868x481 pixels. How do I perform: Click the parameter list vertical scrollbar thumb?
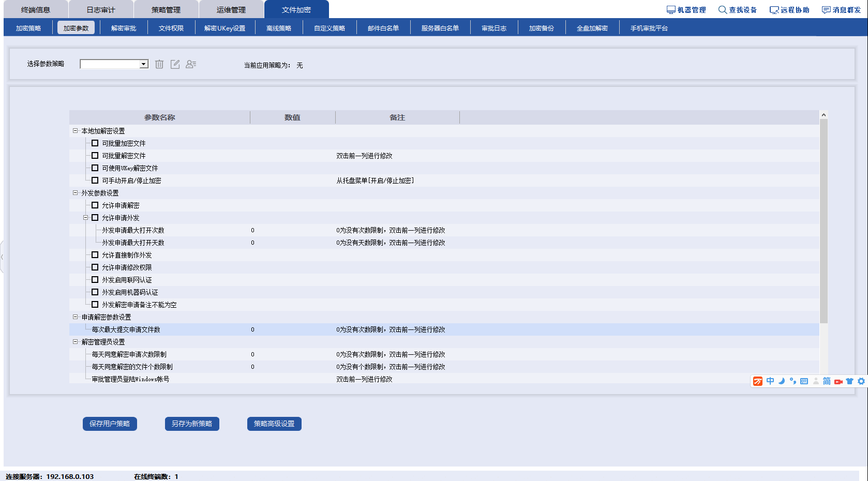tap(824, 221)
